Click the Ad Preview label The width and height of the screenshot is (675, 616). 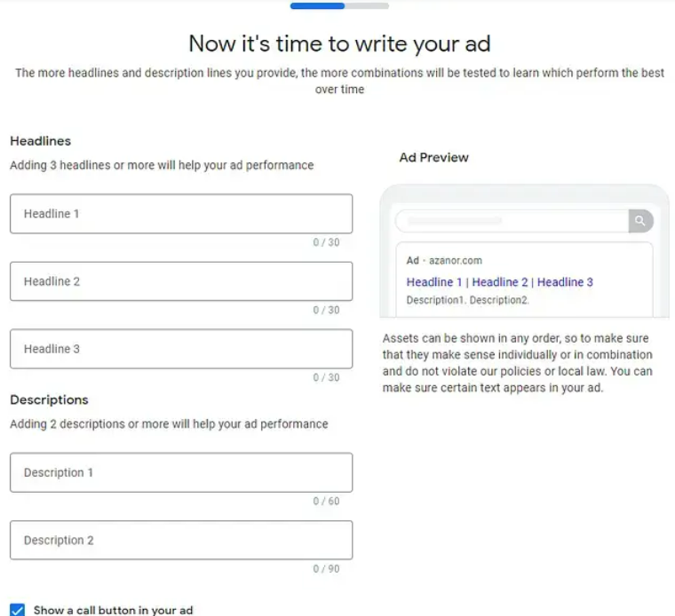[x=433, y=158]
